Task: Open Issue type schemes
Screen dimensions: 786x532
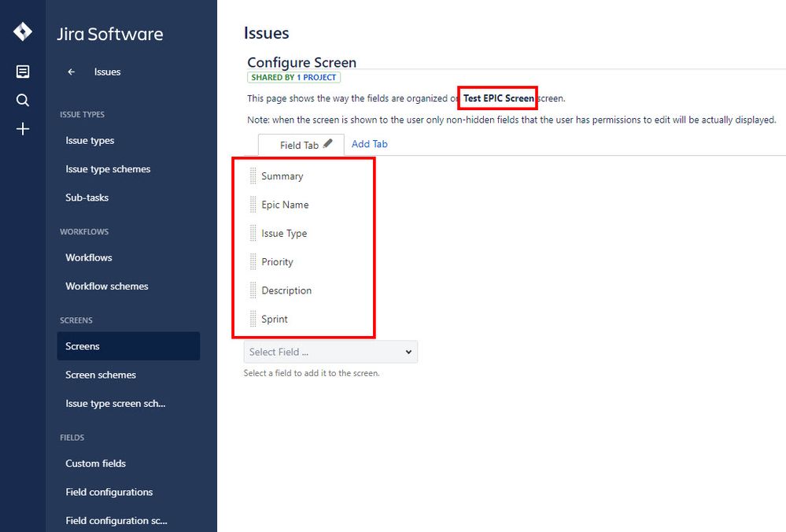Action: pyautogui.click(x=108, y=169)
